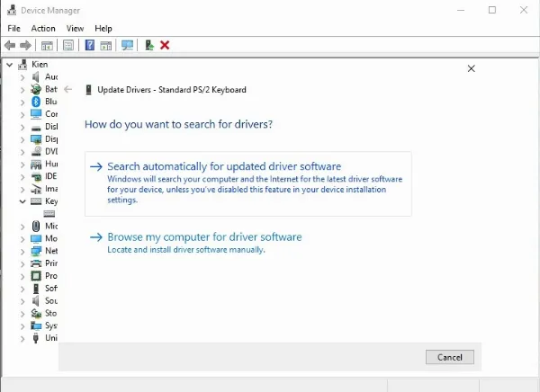Expand the Universal Serial Bus category
The image size is (540, 392).
tap(22, 339)
